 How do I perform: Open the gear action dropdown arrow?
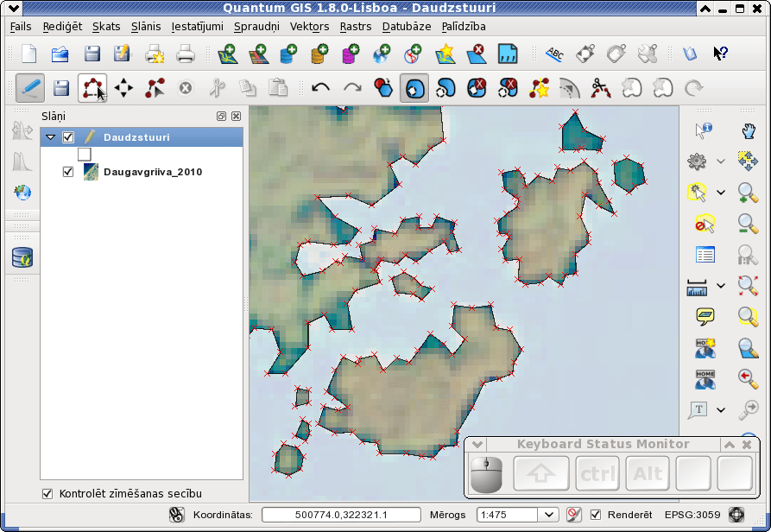tap(720, 161)
